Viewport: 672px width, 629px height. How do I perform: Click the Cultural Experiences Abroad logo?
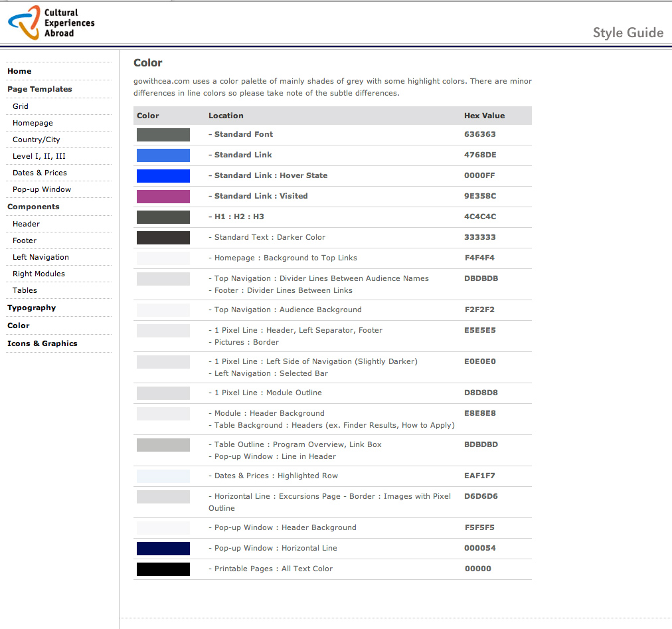pyautogui.click(x=51, y=23)
